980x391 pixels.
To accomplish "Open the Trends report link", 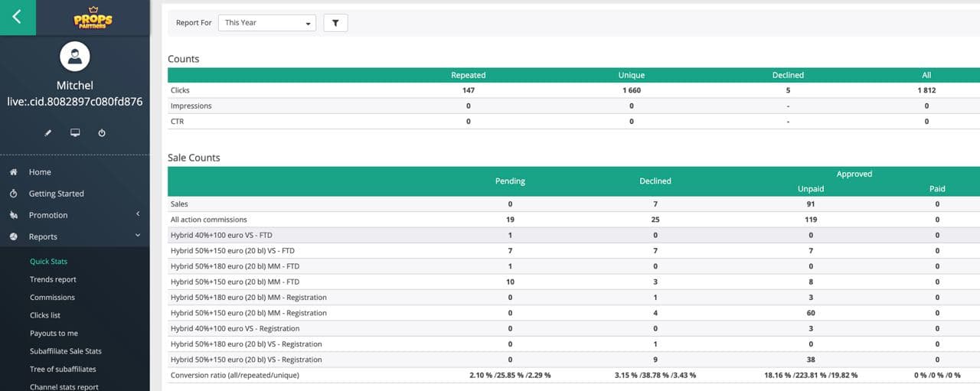I will (53, 279).
